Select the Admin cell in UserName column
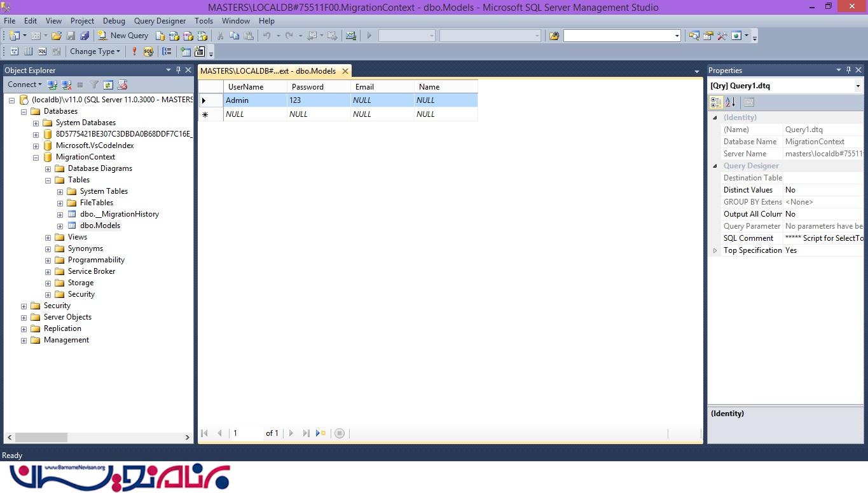Screen dimensions: 868x493 (254, 100)
